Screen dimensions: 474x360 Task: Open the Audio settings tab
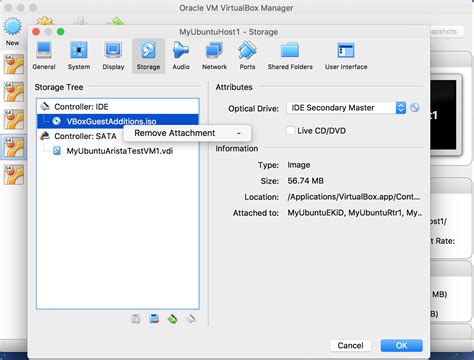click(x=181, y=56)
